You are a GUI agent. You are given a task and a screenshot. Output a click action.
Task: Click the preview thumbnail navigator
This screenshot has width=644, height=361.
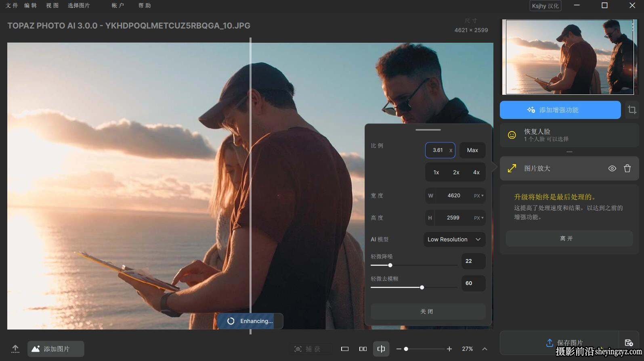(x=569, y=57)
